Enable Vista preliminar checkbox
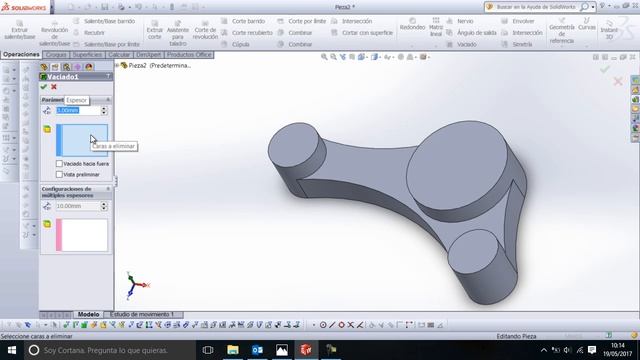The image size is (640, 360). pyautogui.click(x=59, y=174)
